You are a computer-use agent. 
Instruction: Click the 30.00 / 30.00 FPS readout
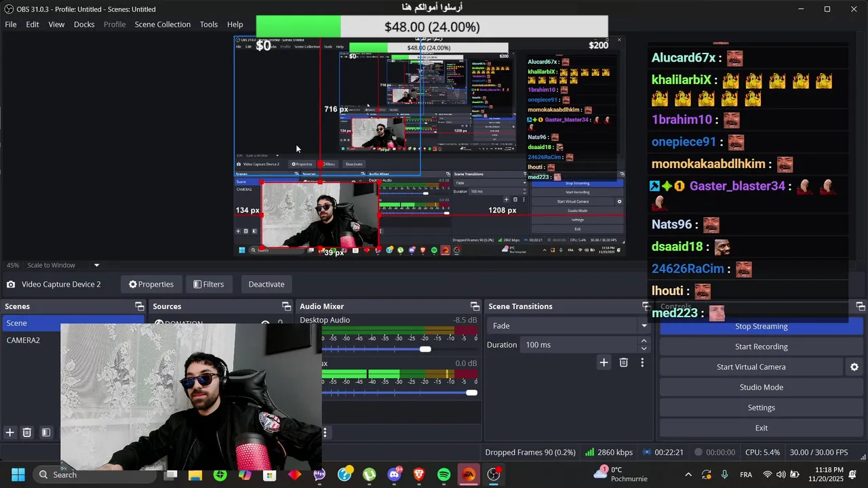coord(818,452)
